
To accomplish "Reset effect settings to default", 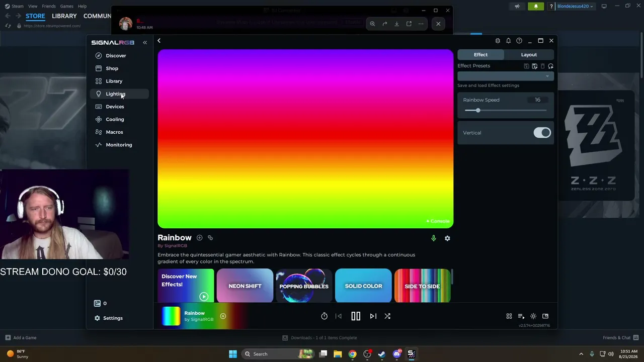I will (x=550, y=66).
